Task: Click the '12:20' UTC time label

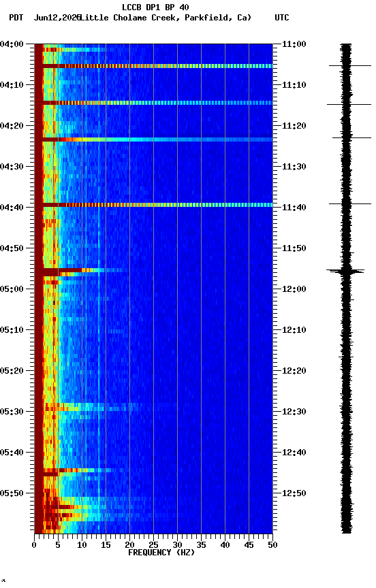Action: pos(294,371)
